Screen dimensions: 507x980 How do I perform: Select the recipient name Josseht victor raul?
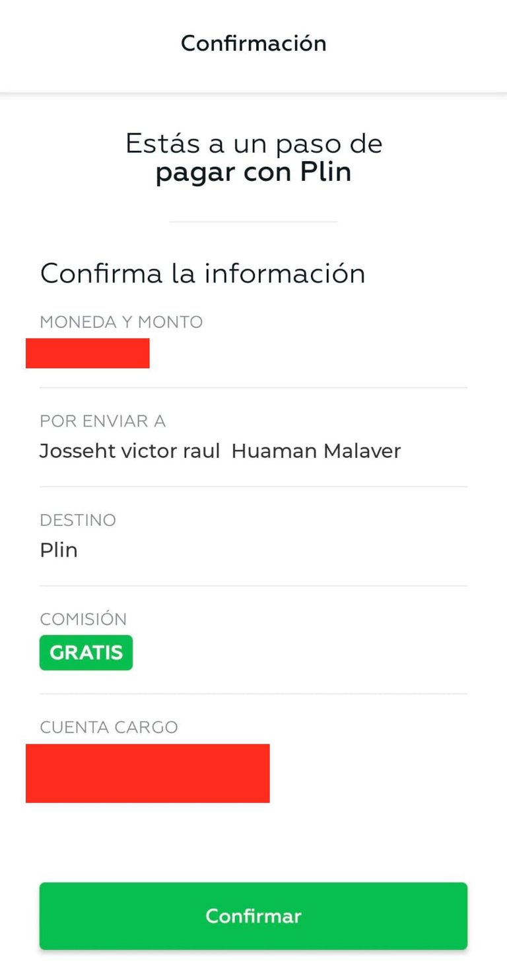129,451
